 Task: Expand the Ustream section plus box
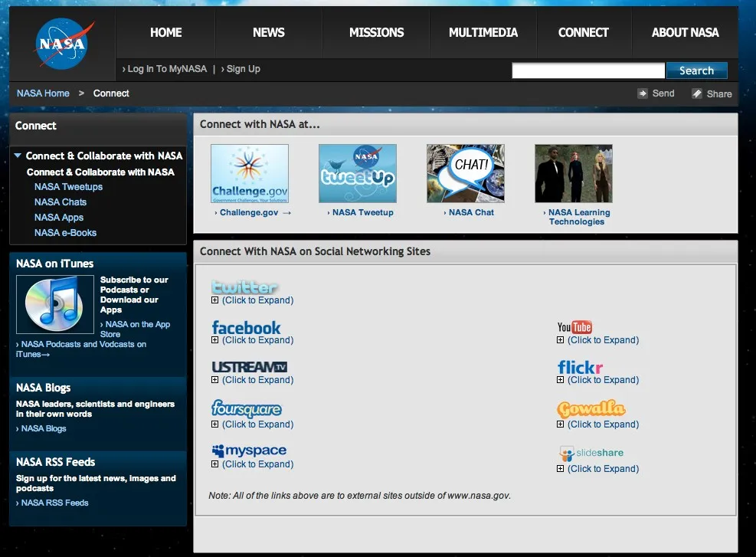coord(215,379)
